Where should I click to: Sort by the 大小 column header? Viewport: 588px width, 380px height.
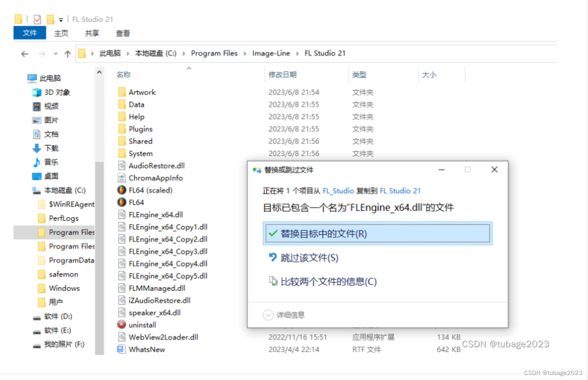click(x=429, y=75)
